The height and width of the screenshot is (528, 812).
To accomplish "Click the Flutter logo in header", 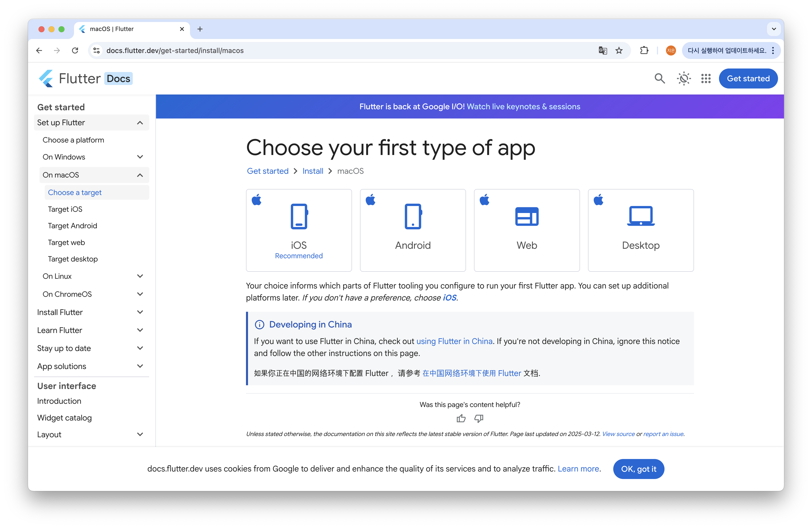I will click(85, 78).
